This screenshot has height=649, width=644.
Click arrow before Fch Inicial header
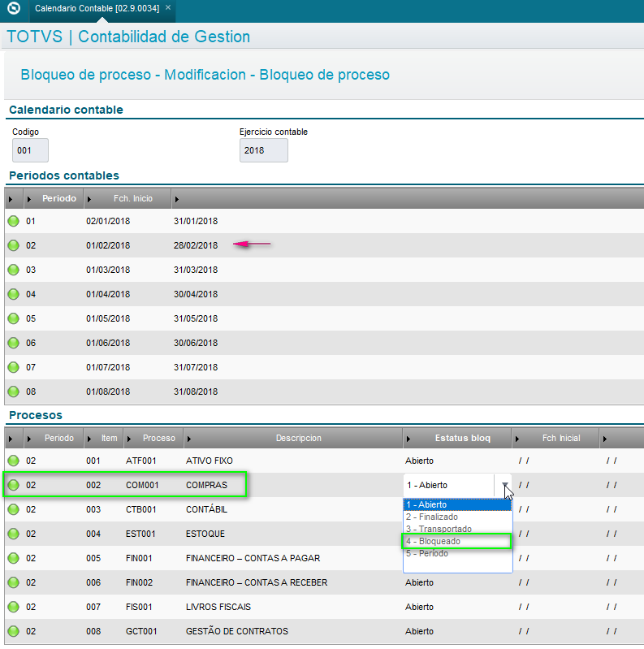point(517,439)
